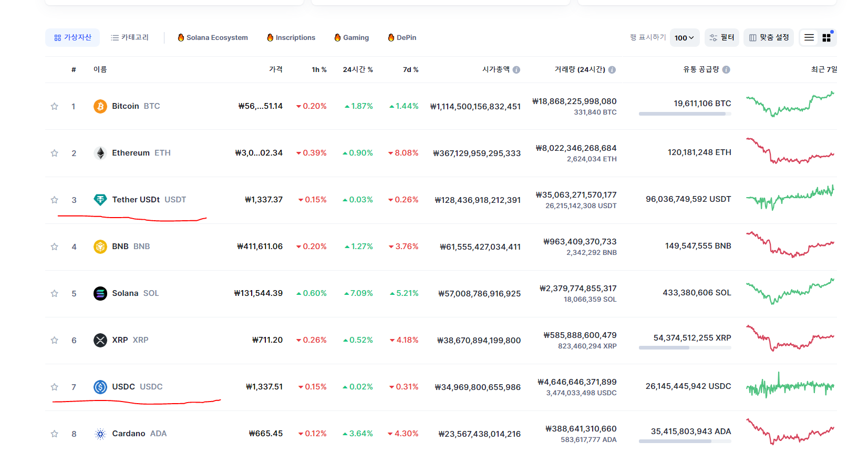Image resolution: width=868 pixels, height=452 pixels.
Task: Sort by the 1h % header
Action: 319,69
